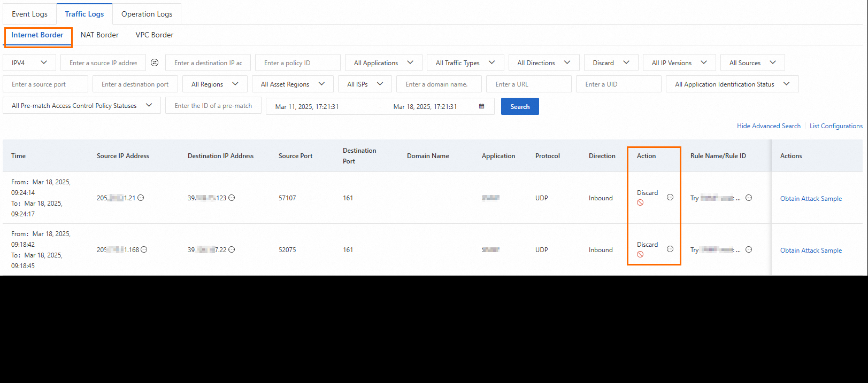The width and height of the screenshot is (868, 383).
Task: Switch to Event Logs tab
Action: tap(29, 14)
